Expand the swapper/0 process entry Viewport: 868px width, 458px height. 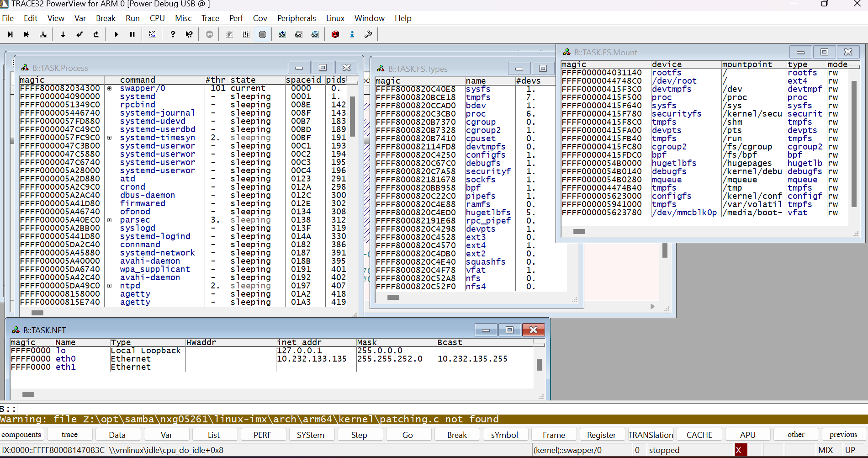(x=109, y=88)
